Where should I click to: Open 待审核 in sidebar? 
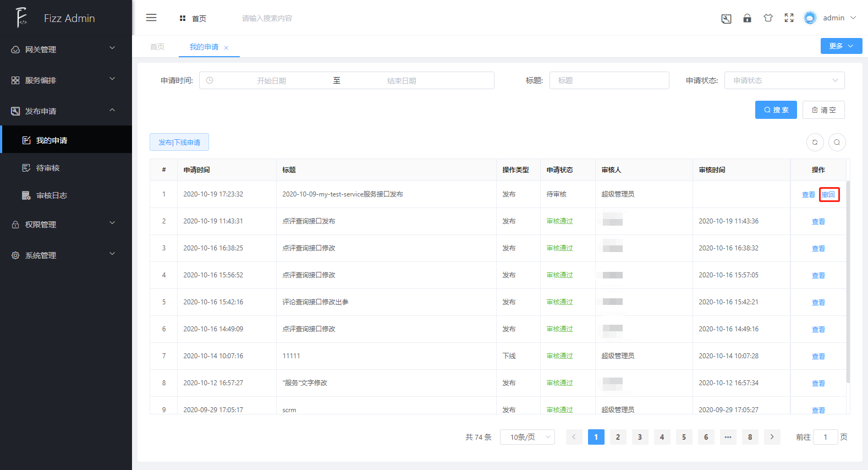(66, 168)
